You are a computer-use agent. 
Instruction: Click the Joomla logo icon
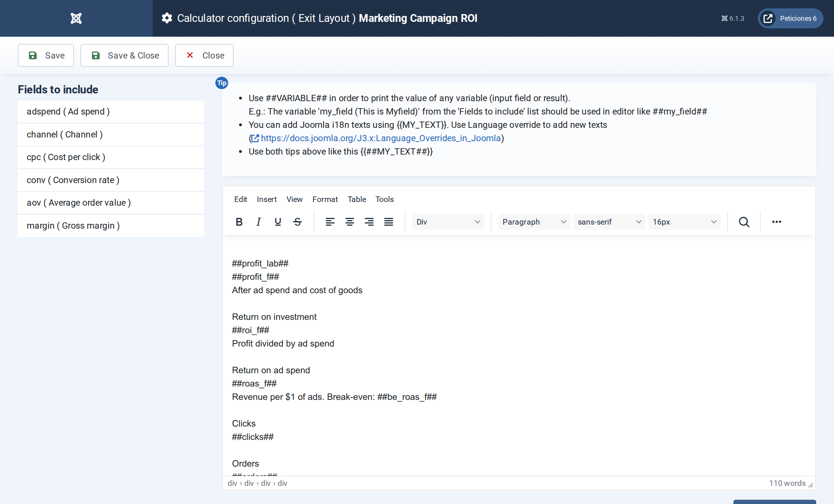click(76, 18)
